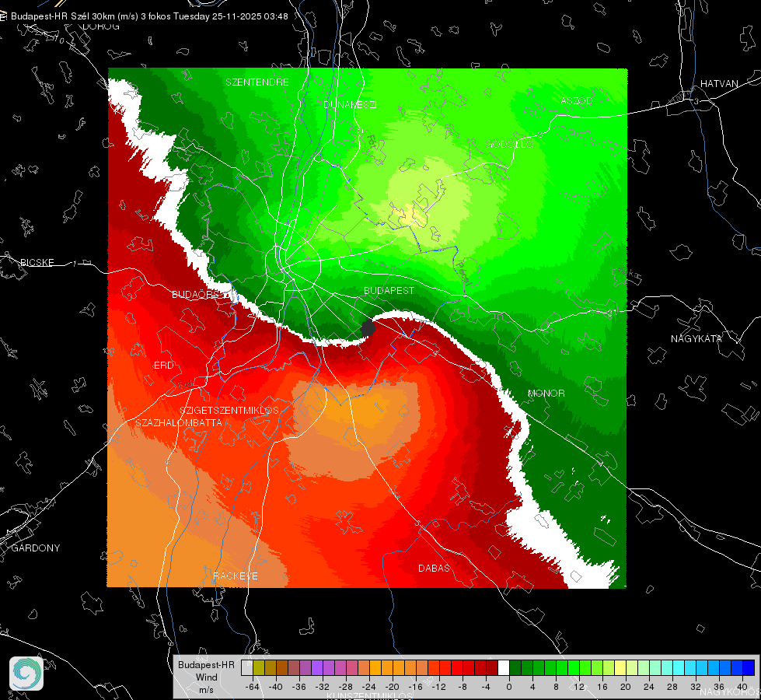
Task: Click the 16 value on the legend scale
Action: pos(602,687)
